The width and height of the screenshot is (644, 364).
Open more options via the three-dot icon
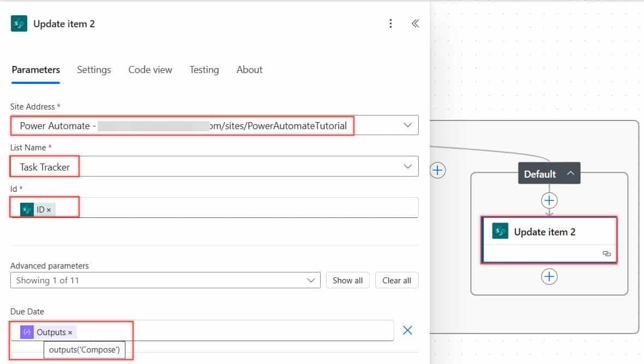click(390, 23)
